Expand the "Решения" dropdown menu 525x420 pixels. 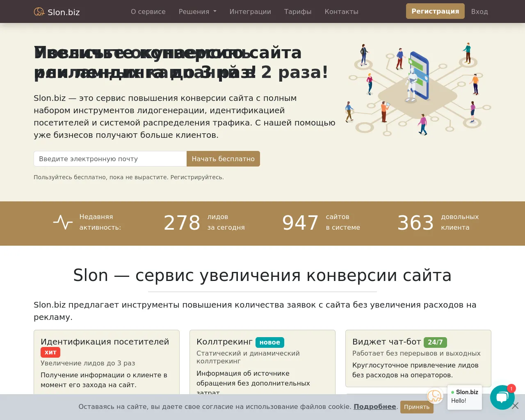(x=197, y=11)
